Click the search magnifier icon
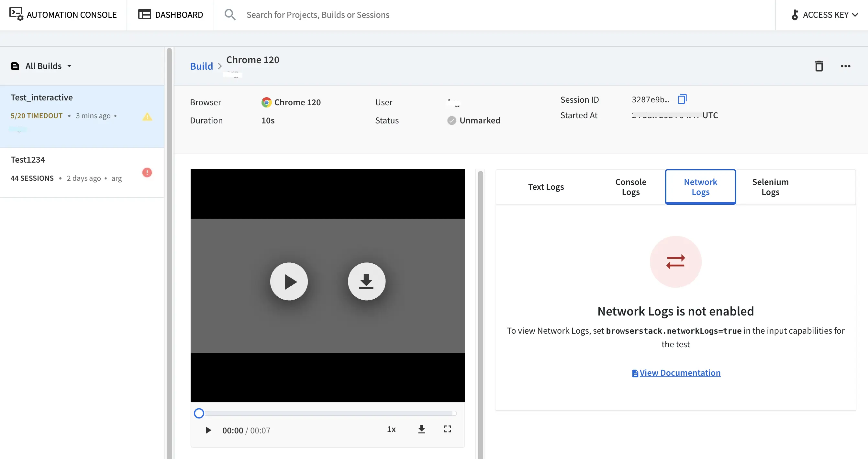Viewport: 868px width, 459px height. tap(230, 15)
